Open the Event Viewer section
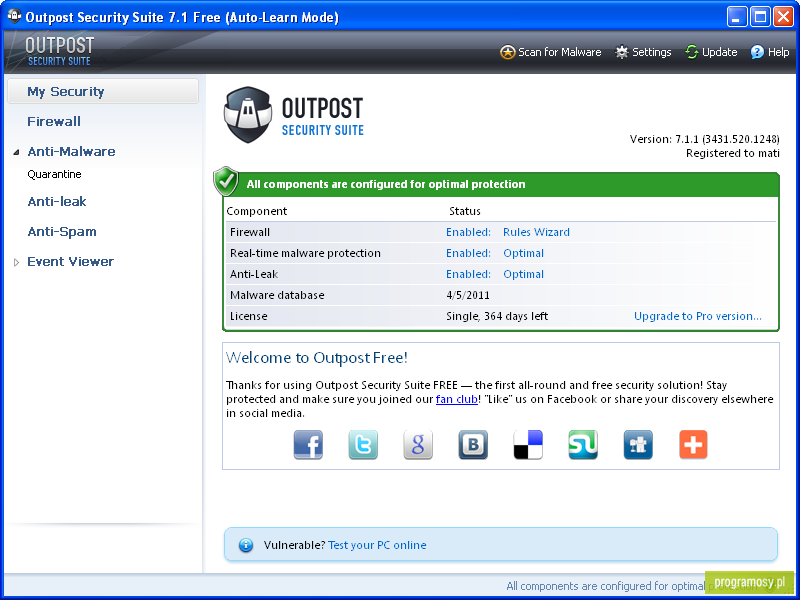Image resolution: width=800 pixels, height=600 pixels. point(70,262)
